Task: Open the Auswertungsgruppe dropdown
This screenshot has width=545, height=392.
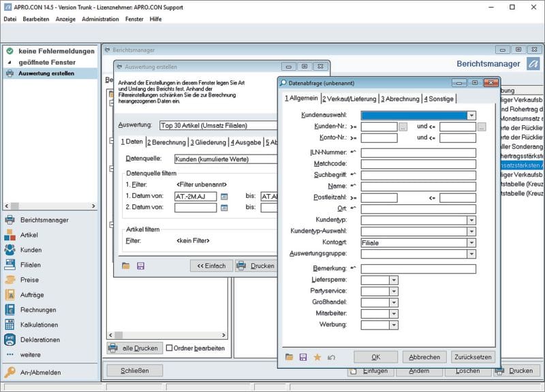Action: (x=471, y=254)
